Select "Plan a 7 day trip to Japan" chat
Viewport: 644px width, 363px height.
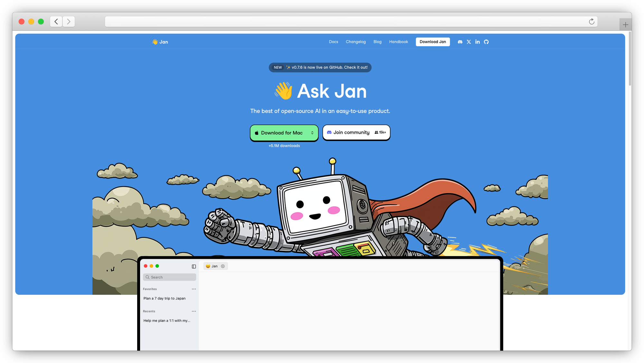tap(165, 298)
